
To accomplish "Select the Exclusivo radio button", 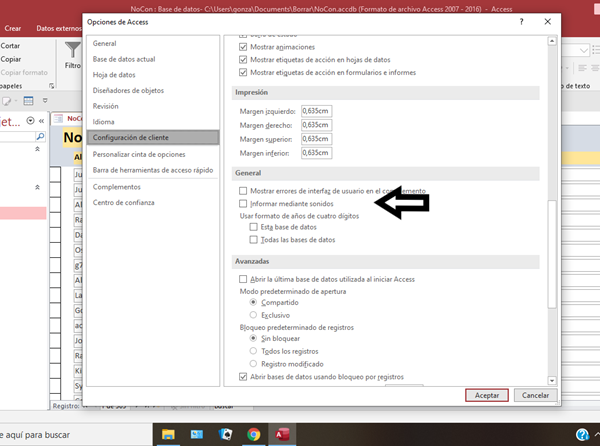I will [x=253, y=315].
